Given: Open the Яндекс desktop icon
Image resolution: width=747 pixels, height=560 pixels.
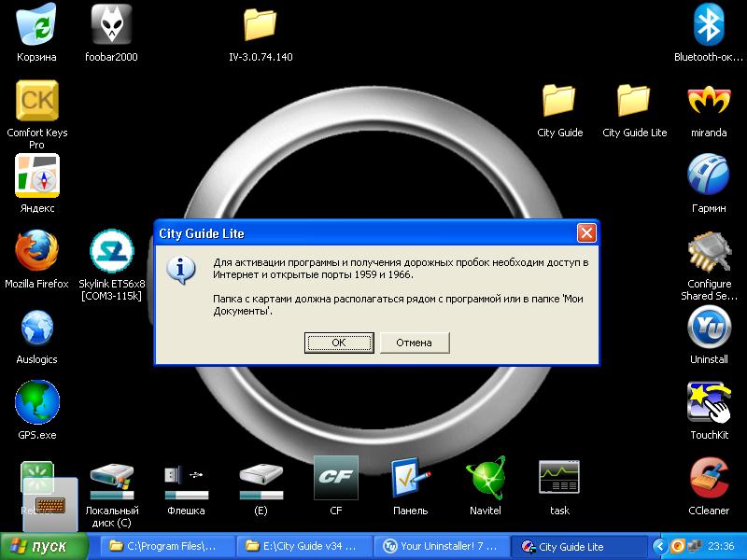Looking at the screenshot, I should (x=36, y=176).
